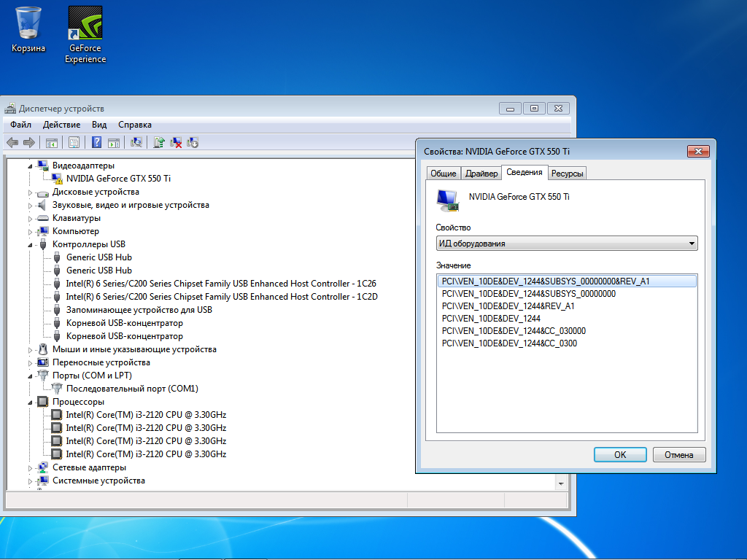
Task: Switch to the Драйвер tab
Action: (x=481, y=174)
